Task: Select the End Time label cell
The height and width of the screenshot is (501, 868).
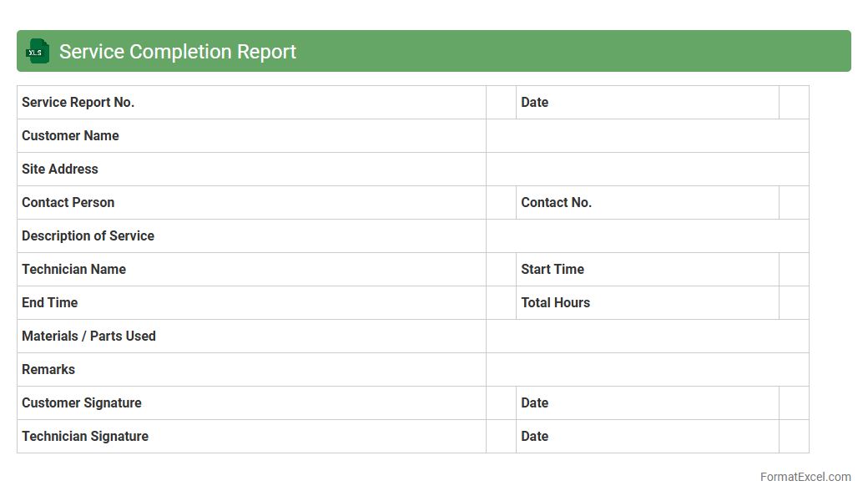Action: coord(250,302)
